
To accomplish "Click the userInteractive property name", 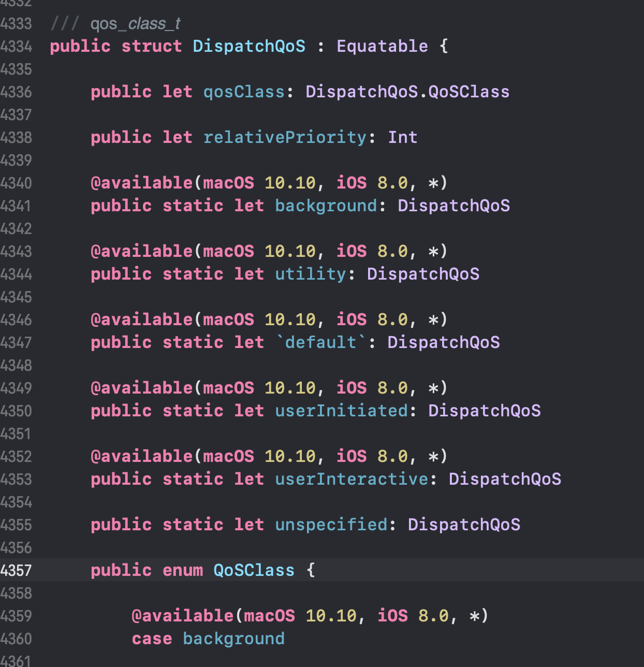I will (352, 479).
